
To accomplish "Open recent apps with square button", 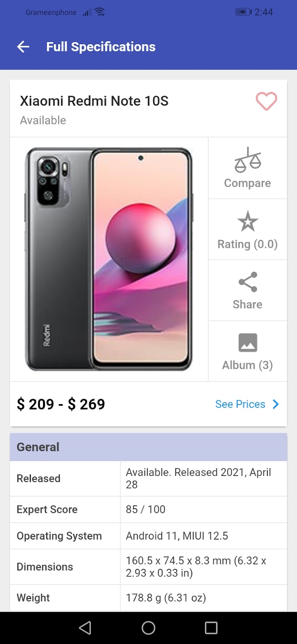I will (x=211, y=628).
